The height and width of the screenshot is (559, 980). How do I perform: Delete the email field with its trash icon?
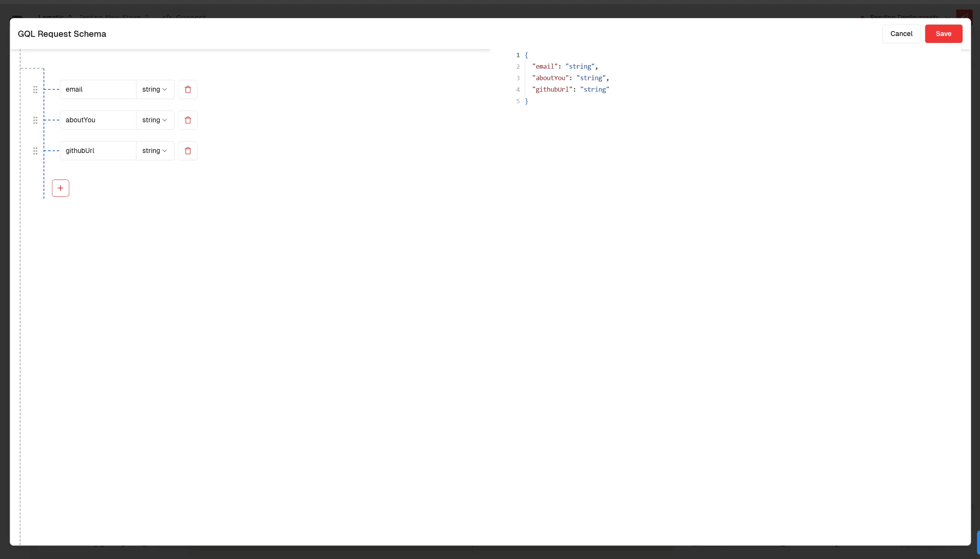188,89
